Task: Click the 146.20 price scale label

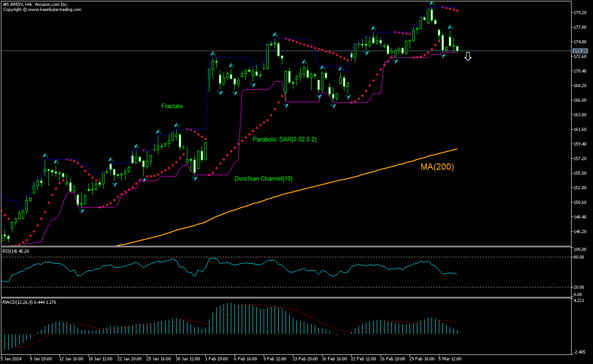Action: [x=579, y=232]
